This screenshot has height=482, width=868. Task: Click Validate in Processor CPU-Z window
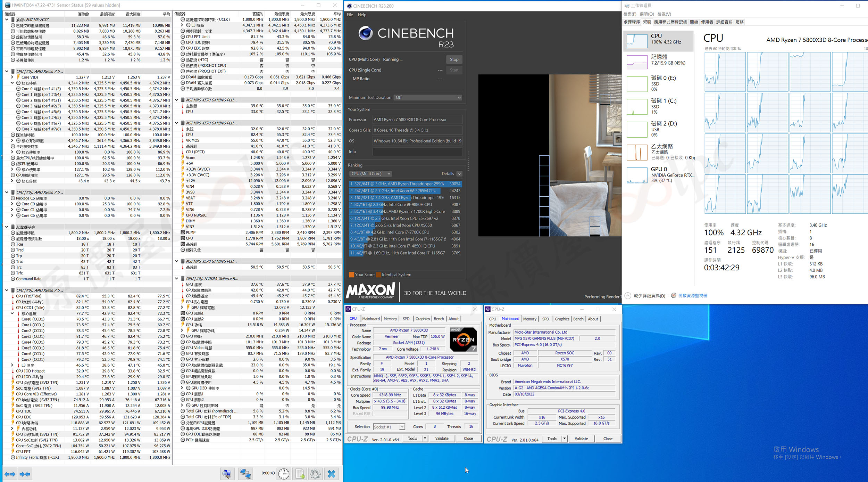click(442, 439)
